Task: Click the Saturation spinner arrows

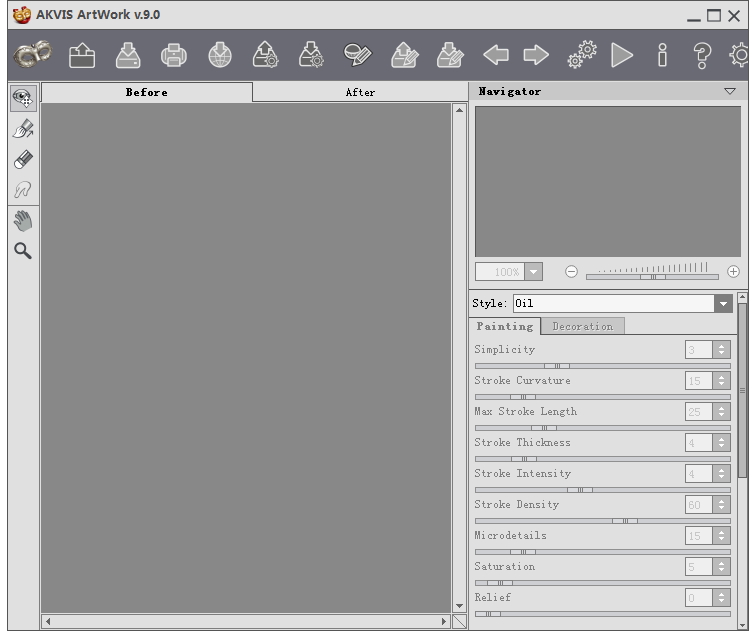Action: [721, 567]
